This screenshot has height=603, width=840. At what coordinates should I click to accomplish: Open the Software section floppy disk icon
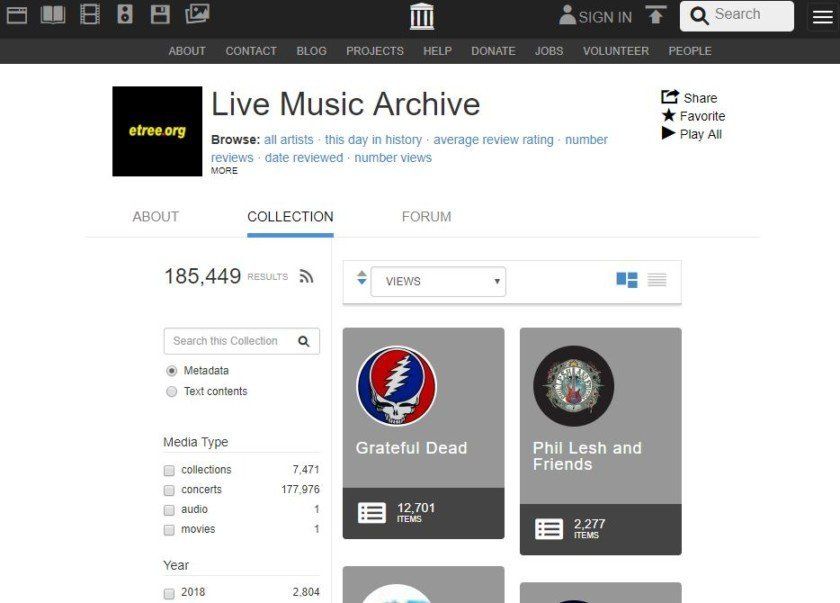[160, 15]
